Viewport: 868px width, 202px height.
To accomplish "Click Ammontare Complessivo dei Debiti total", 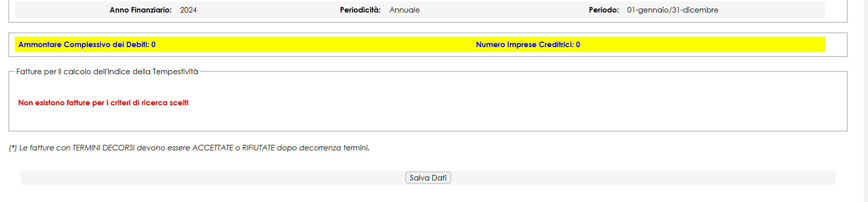I will [87, 45].
